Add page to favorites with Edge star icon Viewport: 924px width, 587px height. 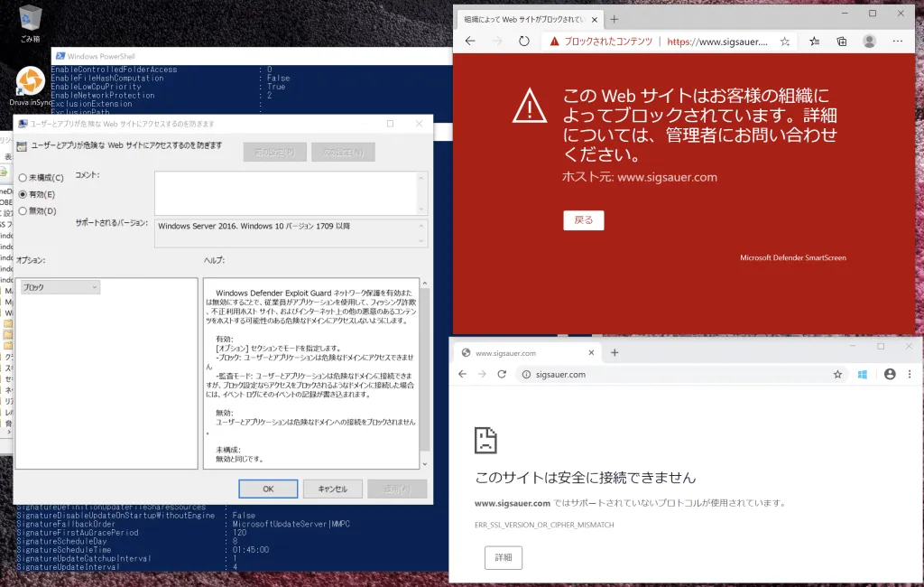[785, 42]
